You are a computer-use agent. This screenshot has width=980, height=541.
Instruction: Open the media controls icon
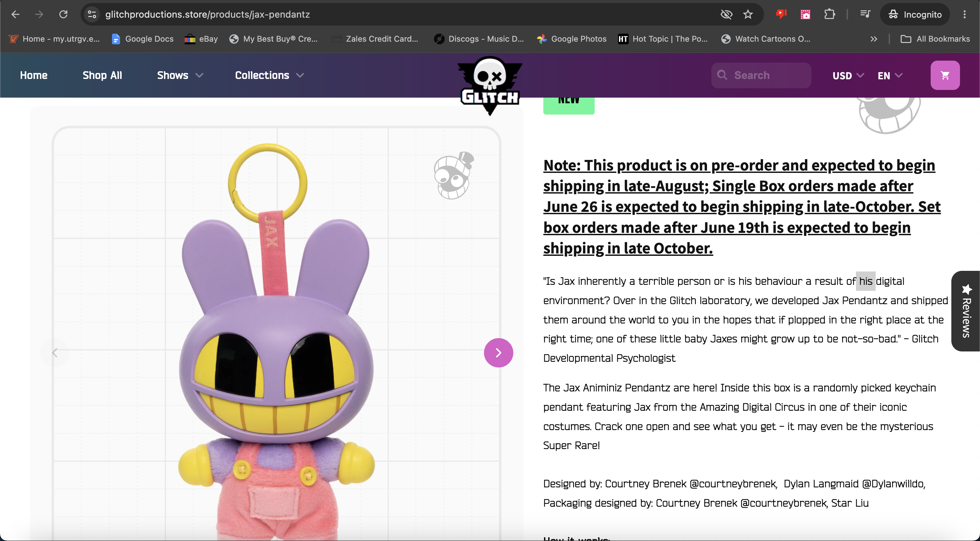coord(865,14)
